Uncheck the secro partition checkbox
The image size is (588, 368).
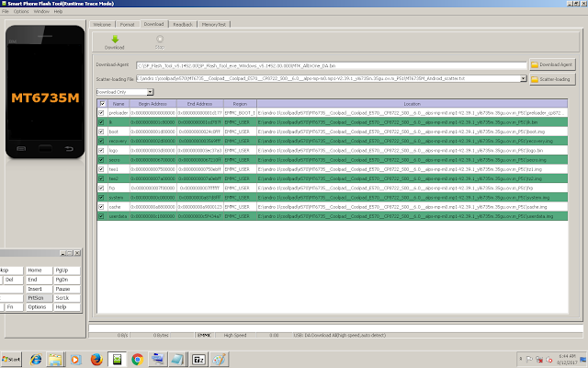(101, 159)
